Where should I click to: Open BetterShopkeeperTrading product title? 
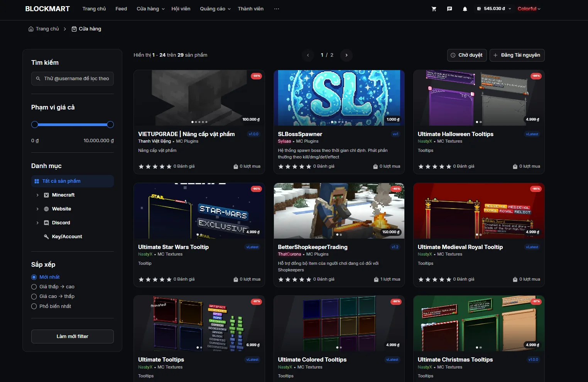pos(313,247)
